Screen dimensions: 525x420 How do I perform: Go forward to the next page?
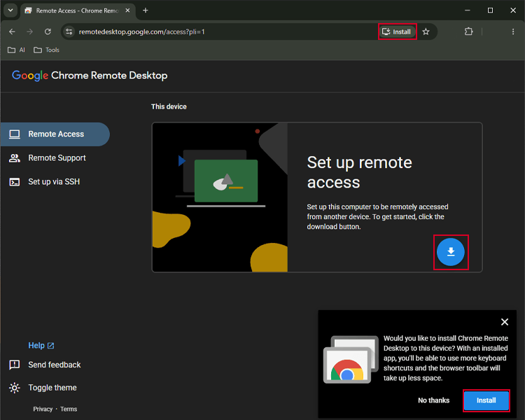[30, 31]
